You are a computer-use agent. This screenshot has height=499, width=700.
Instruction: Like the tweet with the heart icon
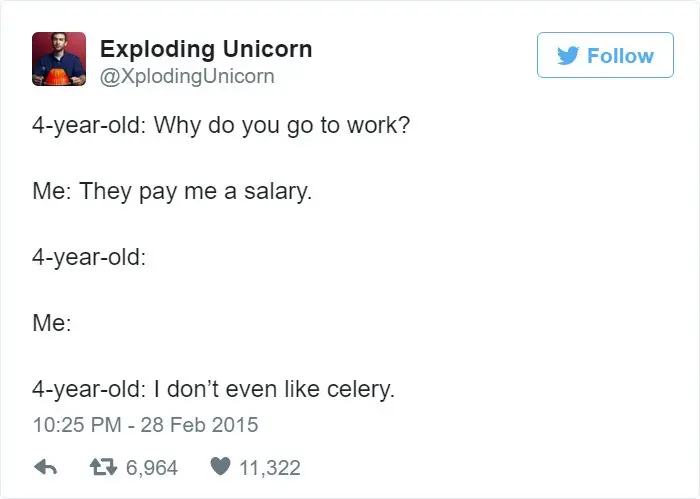coord(219,467)
